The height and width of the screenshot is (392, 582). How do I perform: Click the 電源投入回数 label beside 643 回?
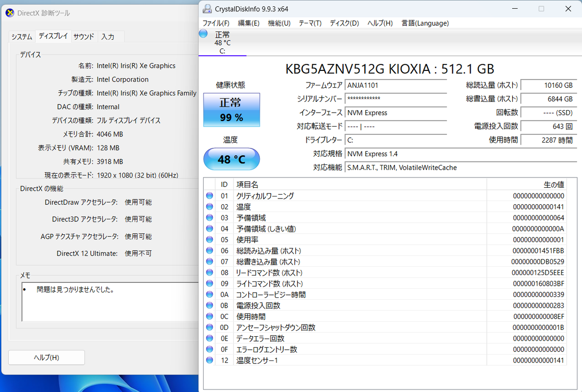click(496, 126)
